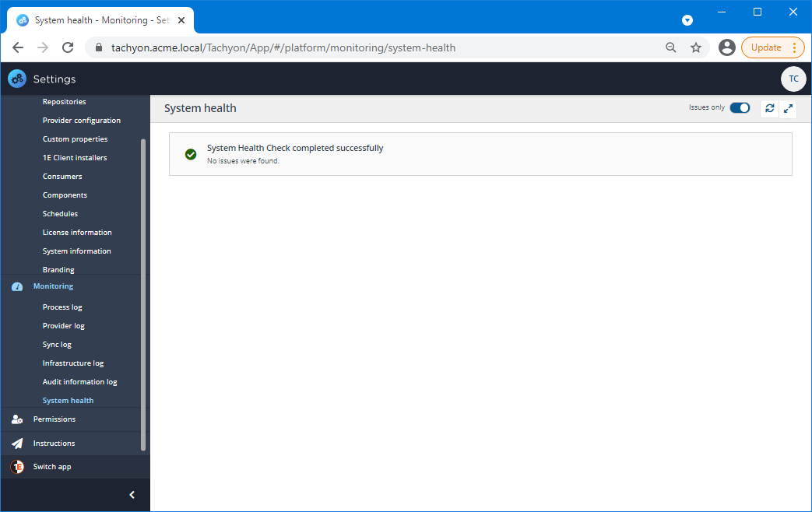Open the Audit information log
The image size is (812, 512).
coord(79,381)
